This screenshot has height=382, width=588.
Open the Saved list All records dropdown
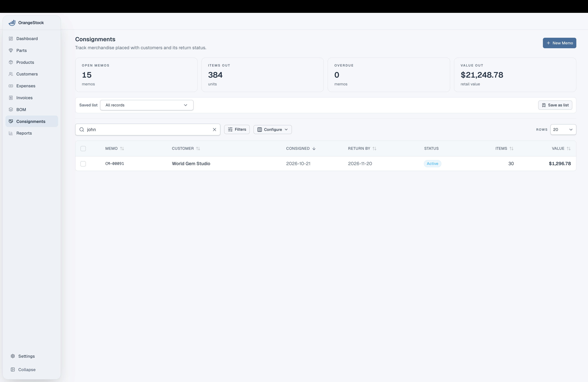147,105
